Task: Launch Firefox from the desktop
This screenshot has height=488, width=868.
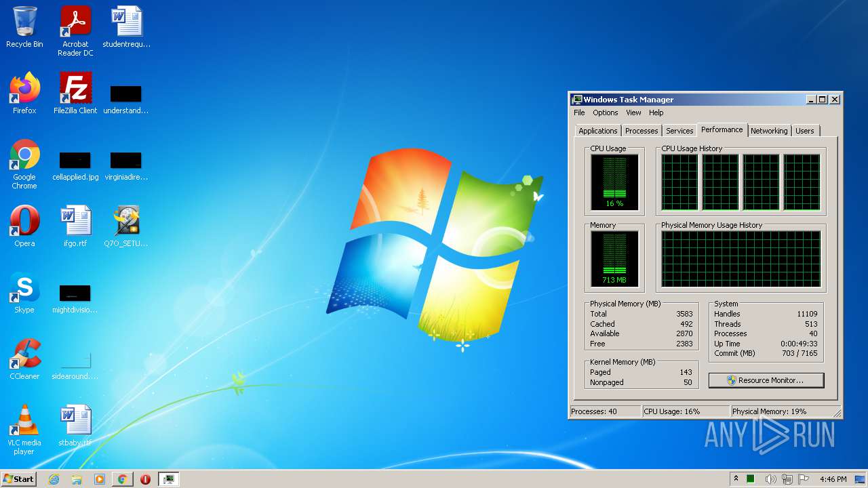Action: point(24,94)
